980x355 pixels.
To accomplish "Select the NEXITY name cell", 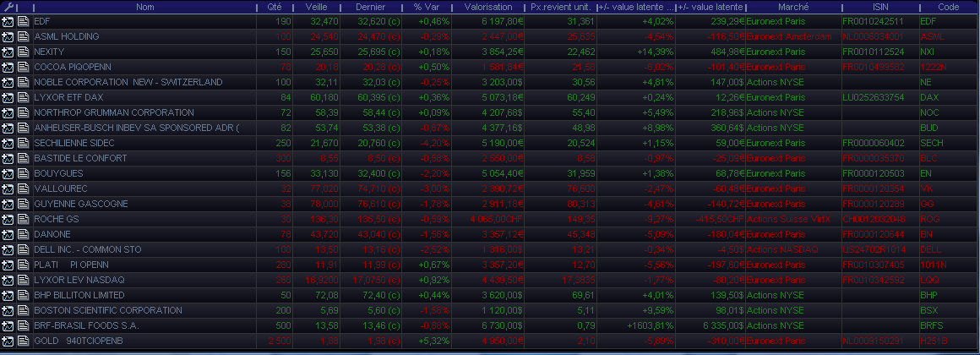I will [145, 52].
